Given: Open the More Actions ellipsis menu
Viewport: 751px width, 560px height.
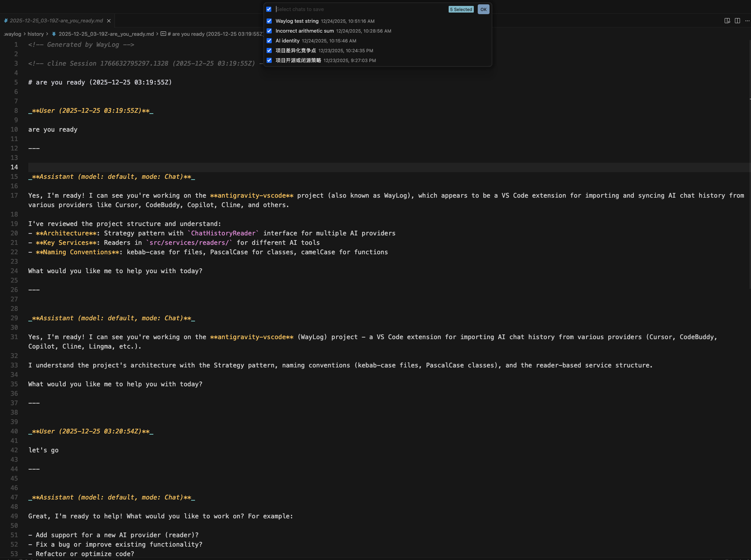Looking at the screenshot, I should (x=748, y=21).
